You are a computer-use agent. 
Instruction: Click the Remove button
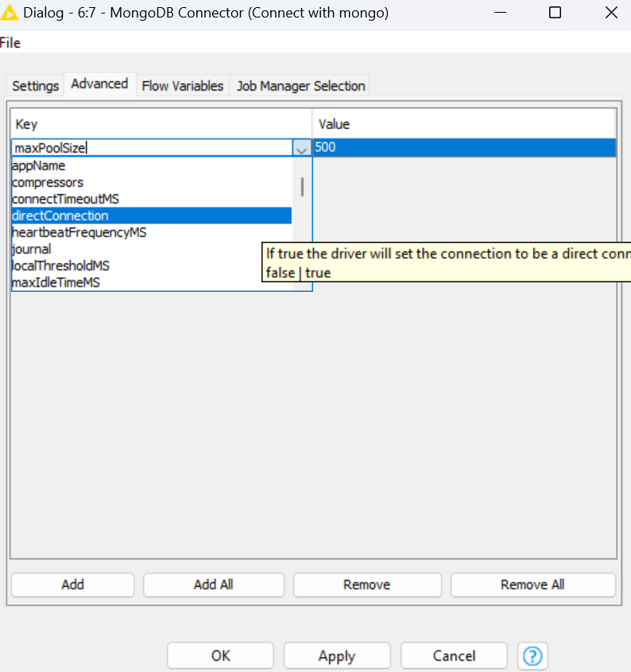[x=367, y=585]
